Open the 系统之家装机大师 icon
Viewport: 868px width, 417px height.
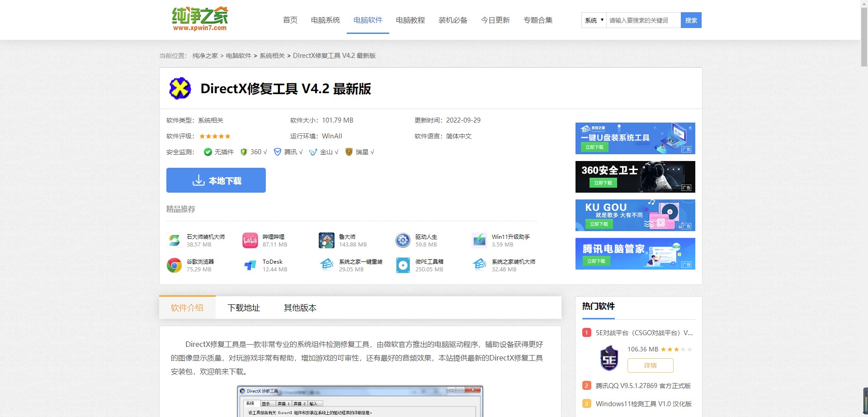pos(479,265)
